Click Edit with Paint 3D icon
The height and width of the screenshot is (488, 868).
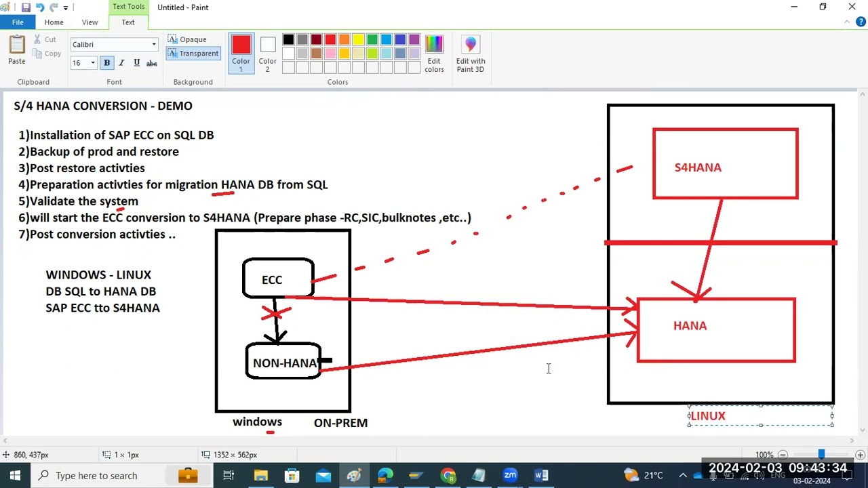[471, 53]
